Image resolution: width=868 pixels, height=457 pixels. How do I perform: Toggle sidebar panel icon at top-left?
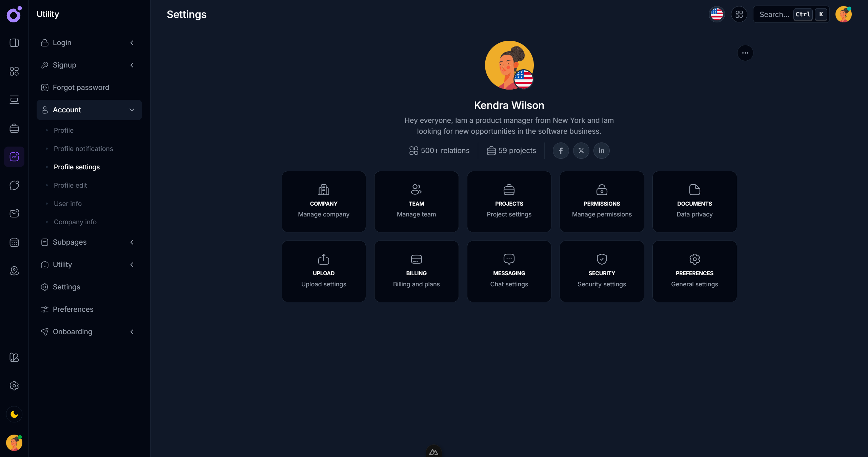[14, 43]
